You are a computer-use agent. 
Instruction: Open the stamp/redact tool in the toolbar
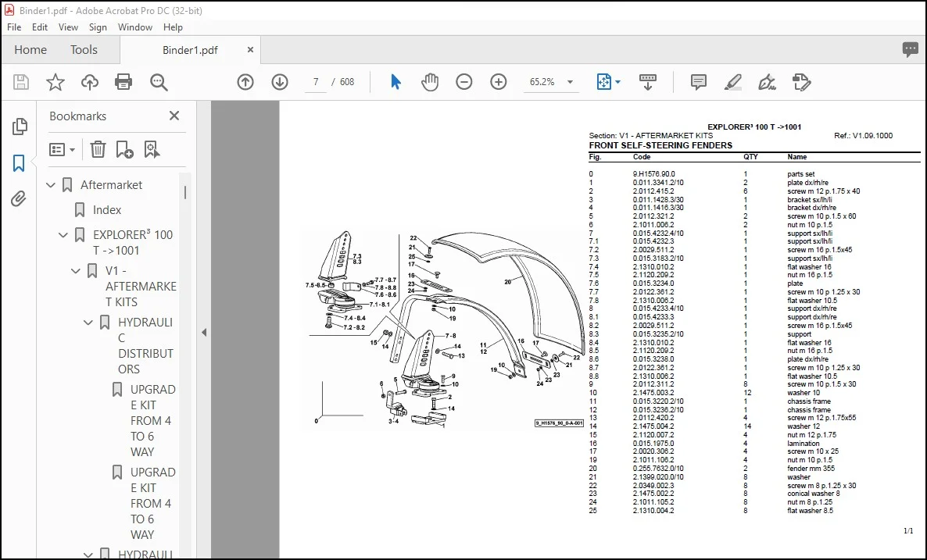coord(802,82)
